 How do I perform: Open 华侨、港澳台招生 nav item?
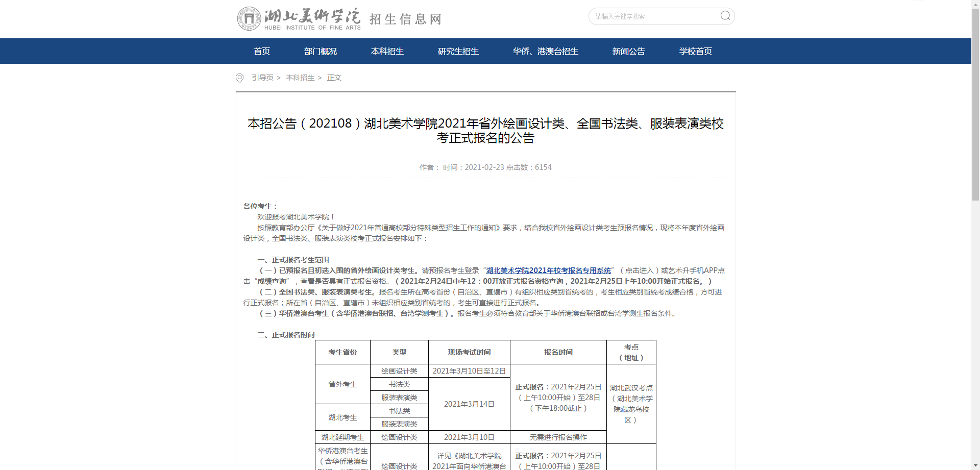pyautogui.click(x=546, y=51)
